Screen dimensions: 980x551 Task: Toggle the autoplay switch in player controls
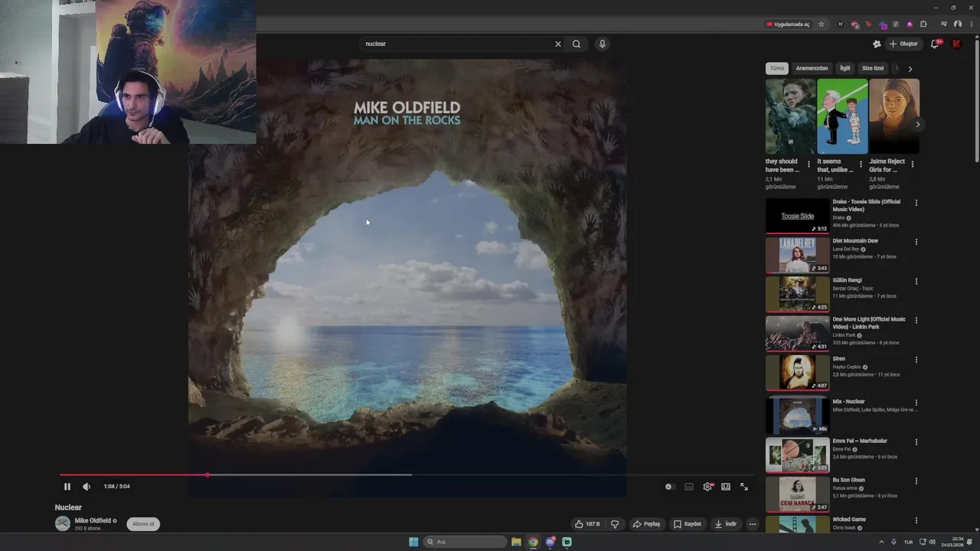[669, 487]
